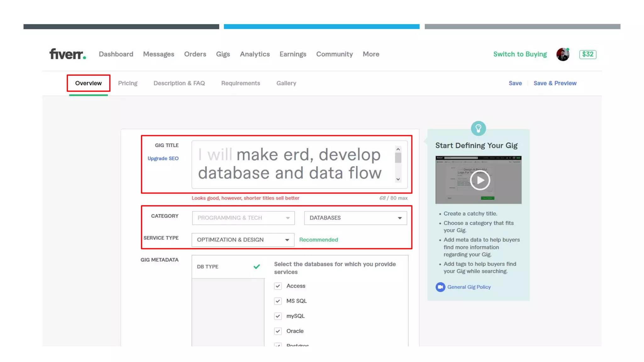Click the gig title scroll-up arrow

point(398,149)
